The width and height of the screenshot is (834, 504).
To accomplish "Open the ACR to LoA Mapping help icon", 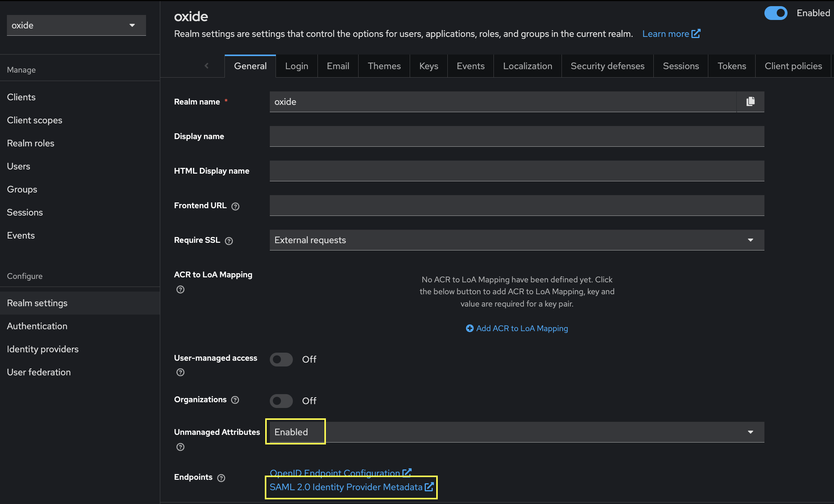I will [180, 289].
